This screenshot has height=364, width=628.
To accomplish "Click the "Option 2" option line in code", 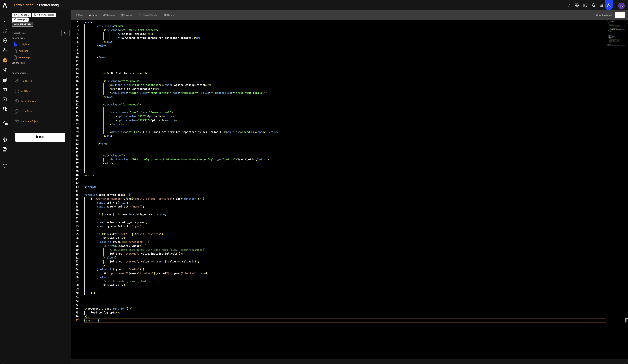I will pos(147,120).
